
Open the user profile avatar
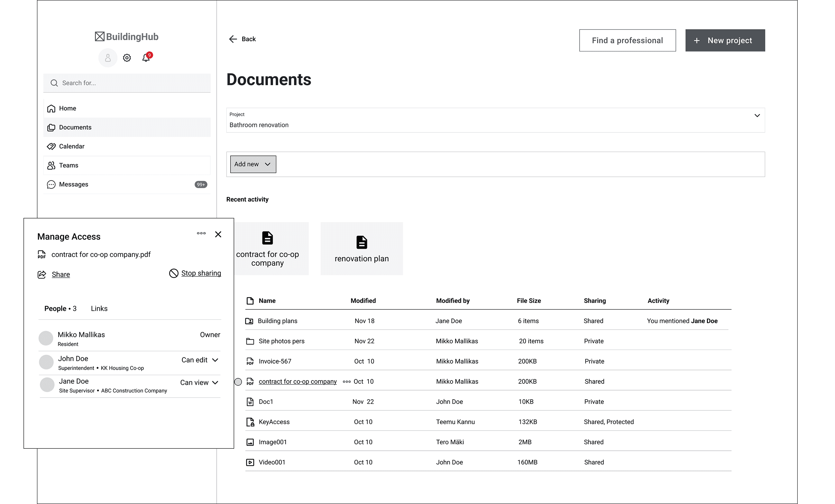coord(108,58)
